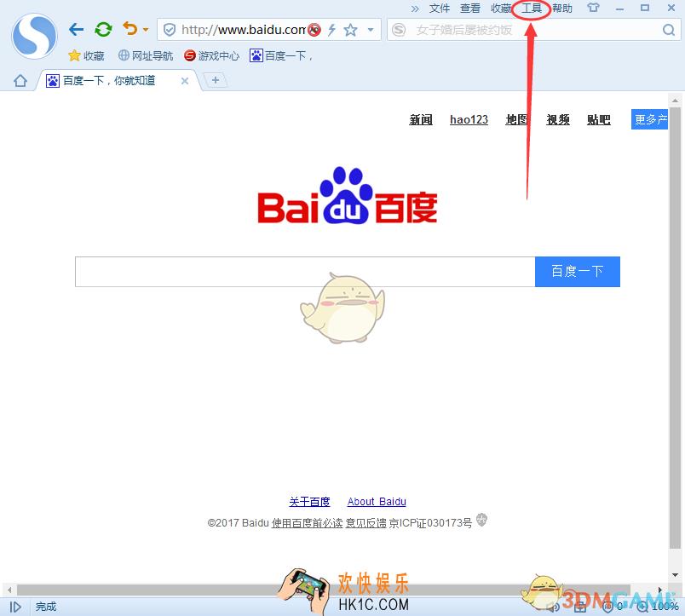
Task: Open 使用百度前必读 link
Action: [307, 523]
